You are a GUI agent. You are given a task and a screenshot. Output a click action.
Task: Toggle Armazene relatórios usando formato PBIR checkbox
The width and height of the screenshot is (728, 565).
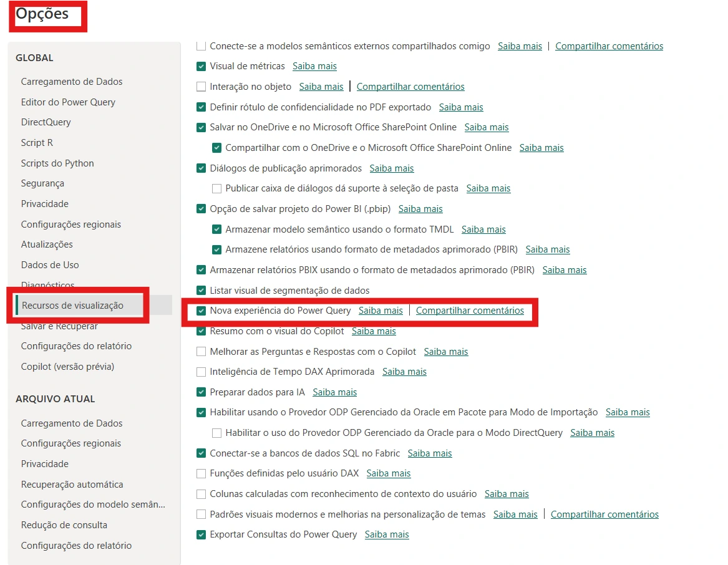216,250
